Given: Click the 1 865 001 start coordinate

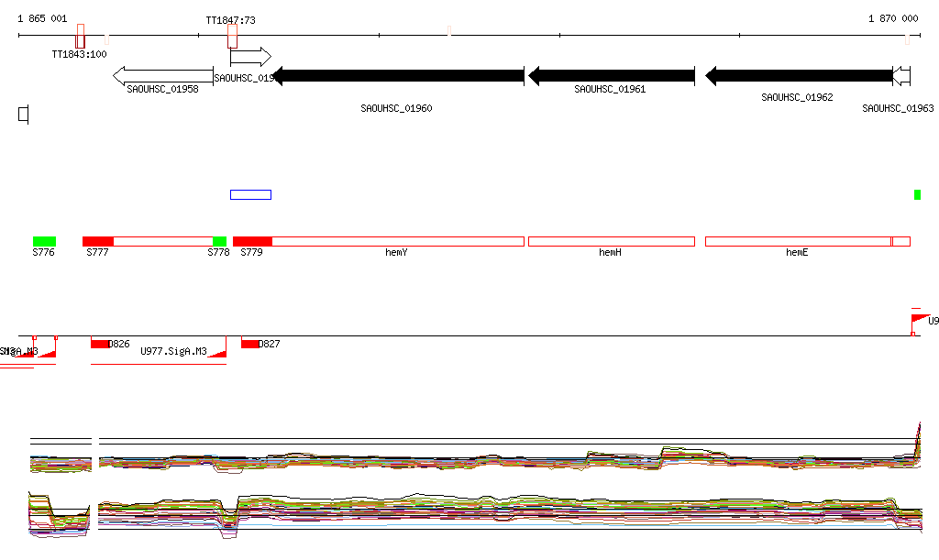Looking at the screenshot, I should click(x=42, y=18).
